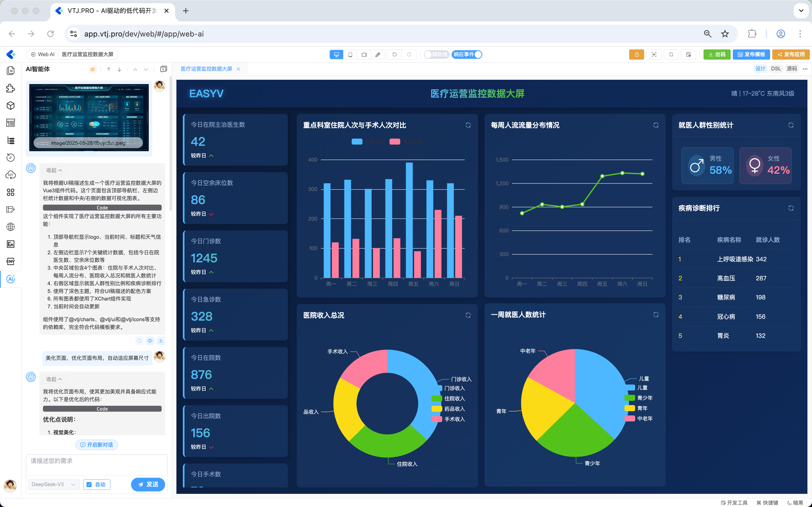
Task: Click the undo arrow in toolbar
Action: point(394,54)
